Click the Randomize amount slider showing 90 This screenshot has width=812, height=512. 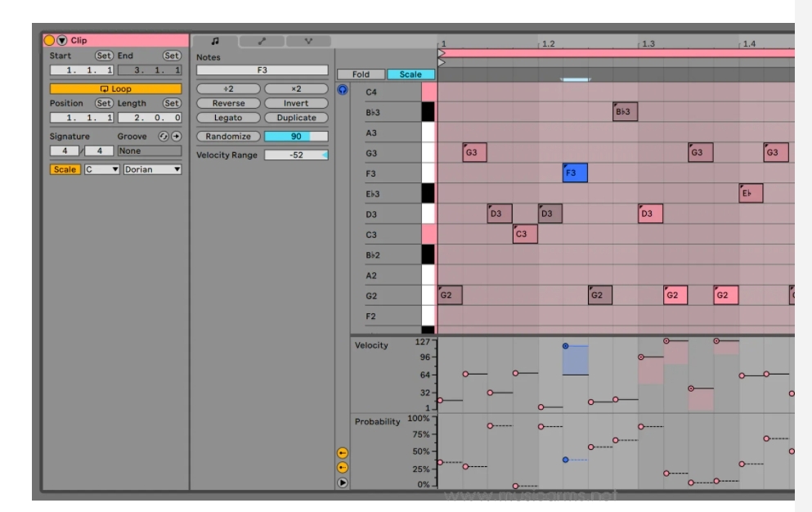296,137
